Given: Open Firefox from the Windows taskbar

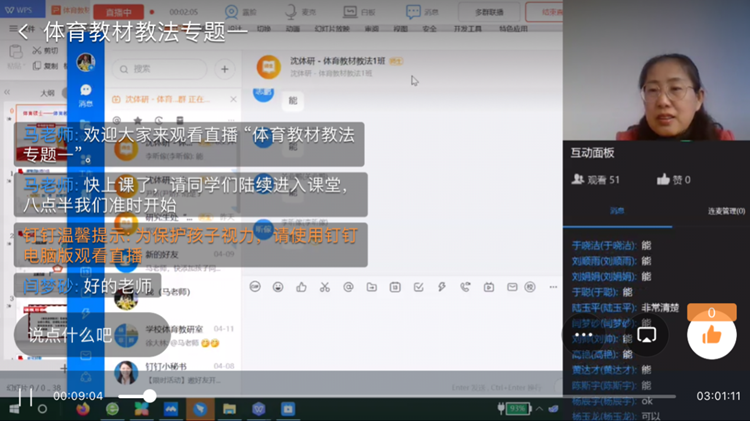Looking at the screenshot, I should coord(82,409).
